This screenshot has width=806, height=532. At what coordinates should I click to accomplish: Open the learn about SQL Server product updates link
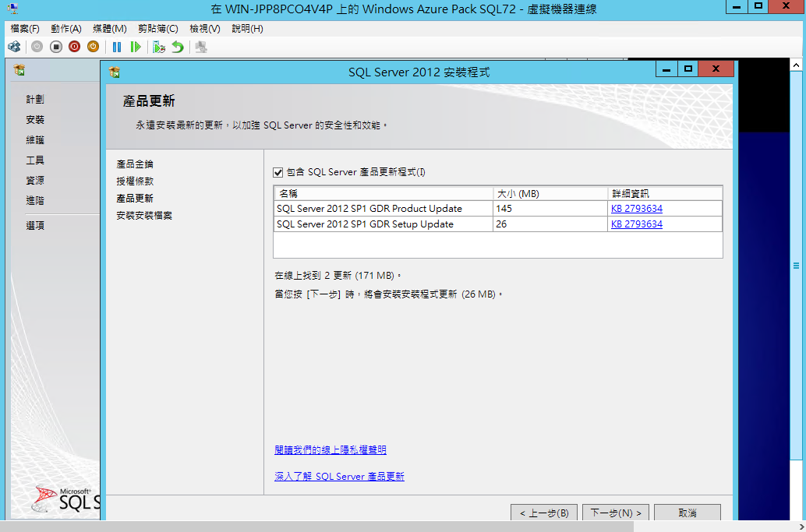point(339,477)
